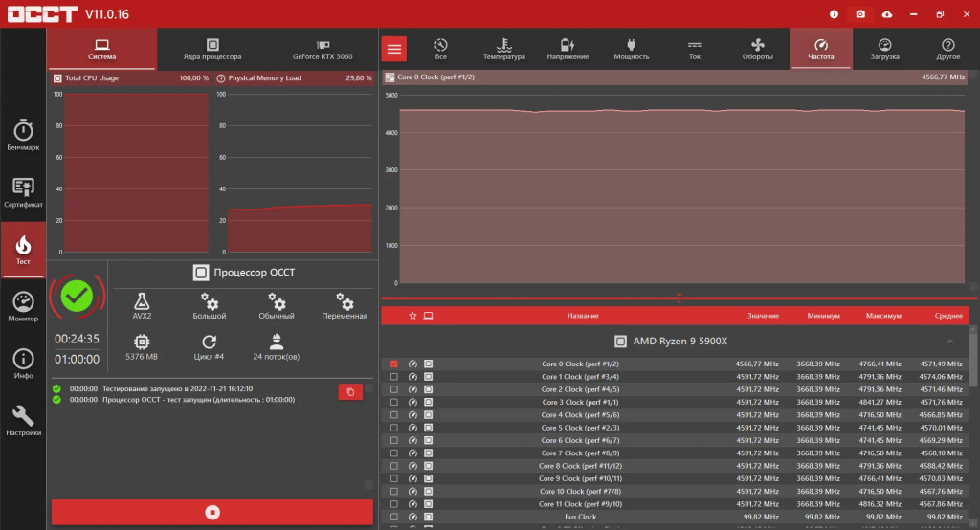Click the monitor column header icon

[428, 316]
